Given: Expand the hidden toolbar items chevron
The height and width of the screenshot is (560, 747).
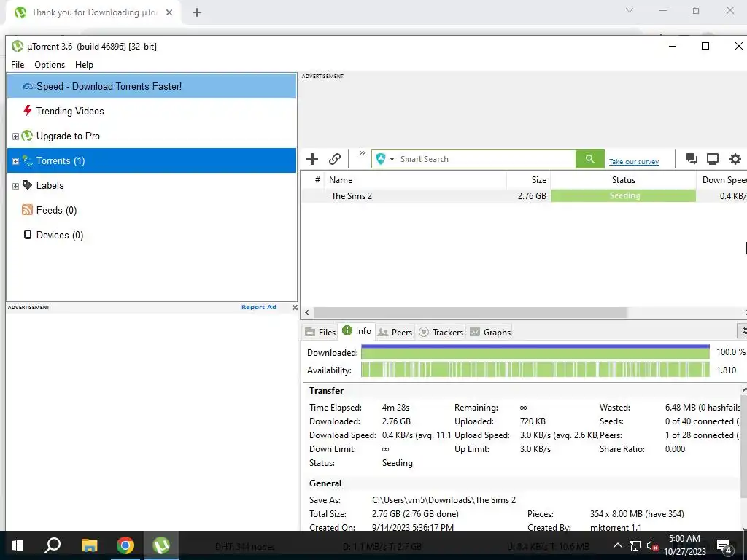Looking at the screenshot, I should point(362,153).
